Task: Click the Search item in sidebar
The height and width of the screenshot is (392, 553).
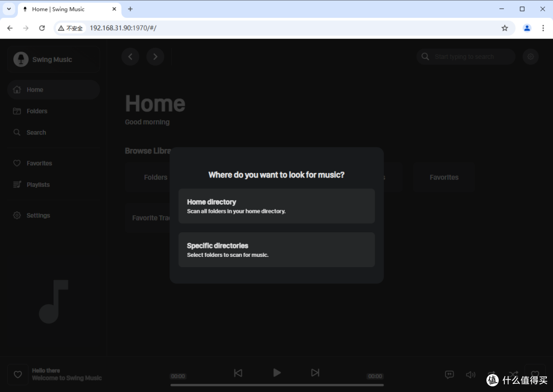Action: pos(36,133)
